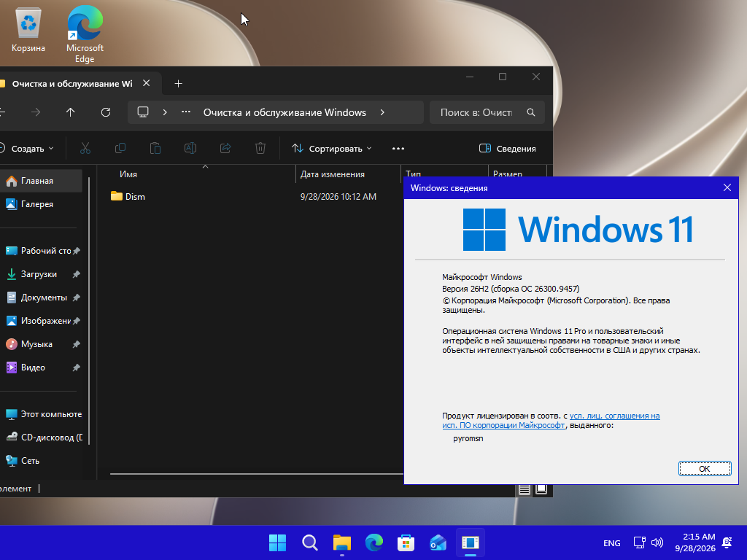
Task: Open notifications bell in system tray
Action: click(x=727, y=542)
